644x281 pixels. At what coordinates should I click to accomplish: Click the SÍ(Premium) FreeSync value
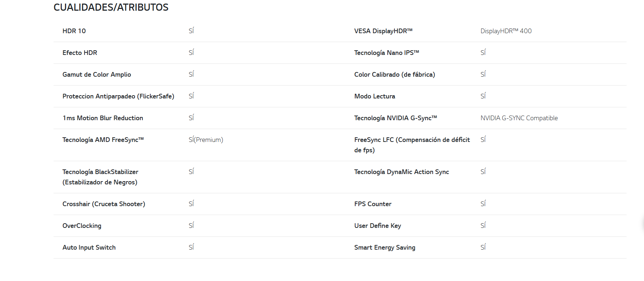(x=206, y=140)
